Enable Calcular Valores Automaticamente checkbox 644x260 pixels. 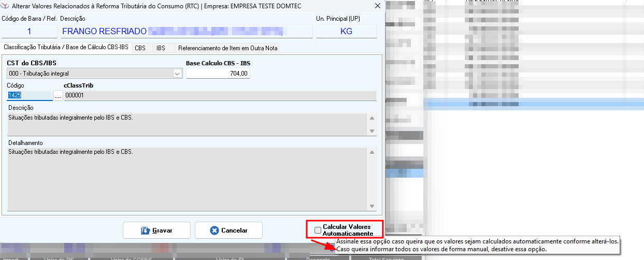coord(318,230)
